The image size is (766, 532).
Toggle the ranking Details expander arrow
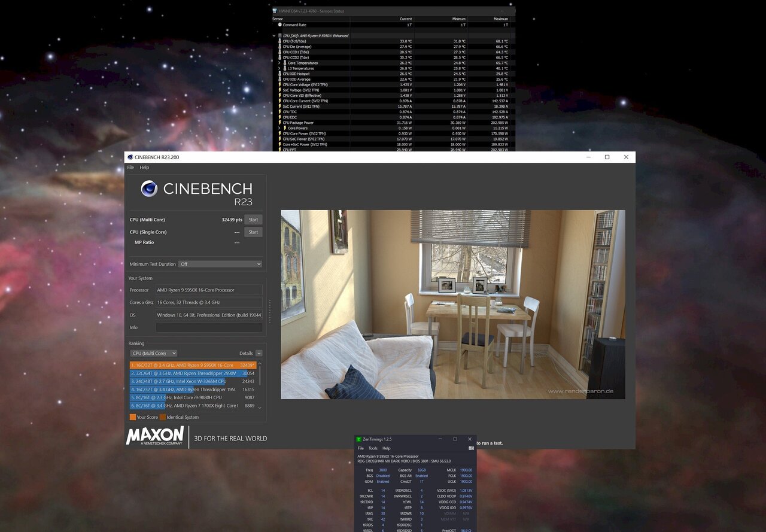(x=259, y=353)
